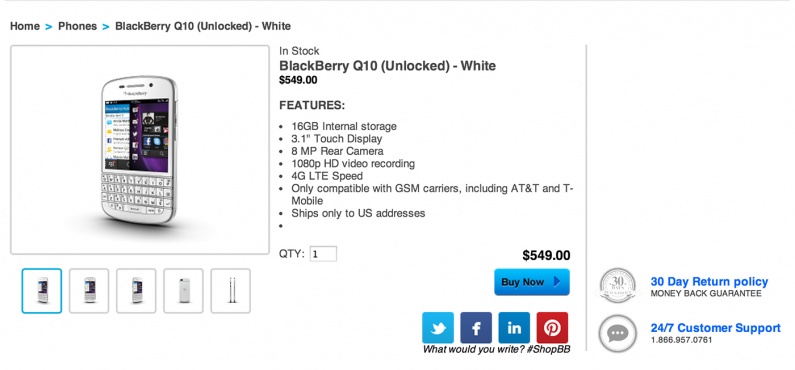Click the blue Buy Now button
795x370 pixels.
pos(532,282)
